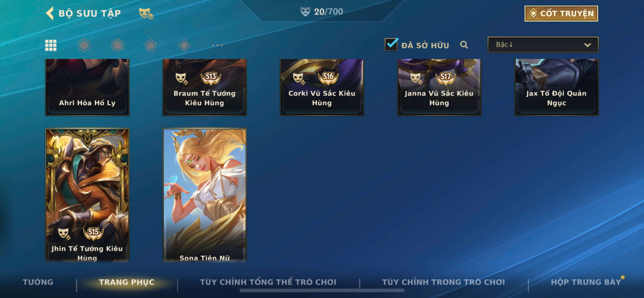Screen dimensions: 644x298
Task: Switch to the Tướng tab
Action: (38, 282)
